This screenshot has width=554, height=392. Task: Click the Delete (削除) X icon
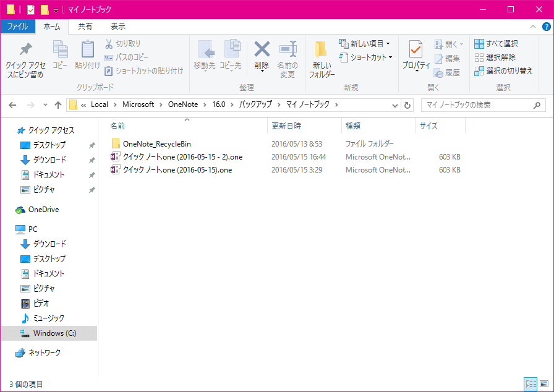tap(262, 49)
